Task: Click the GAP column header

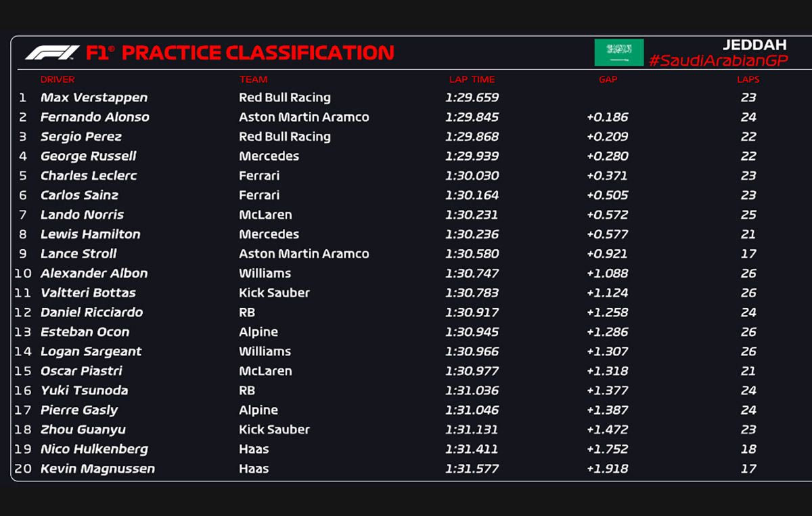Action: point(608,79)
